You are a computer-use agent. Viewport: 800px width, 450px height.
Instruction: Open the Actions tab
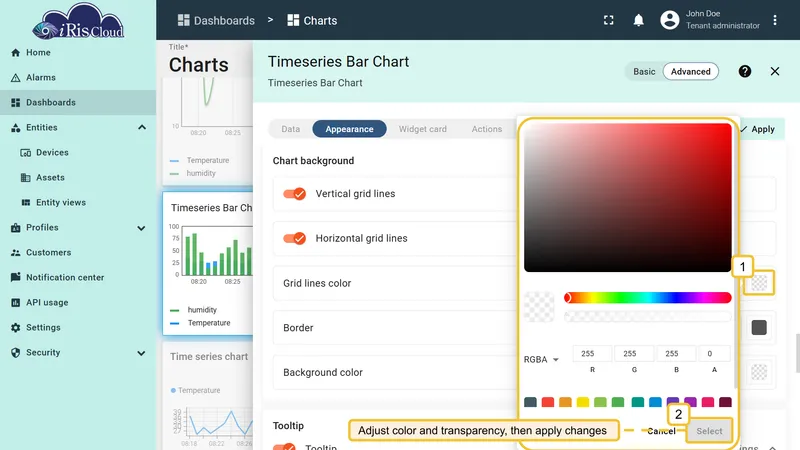click(487, 129)
